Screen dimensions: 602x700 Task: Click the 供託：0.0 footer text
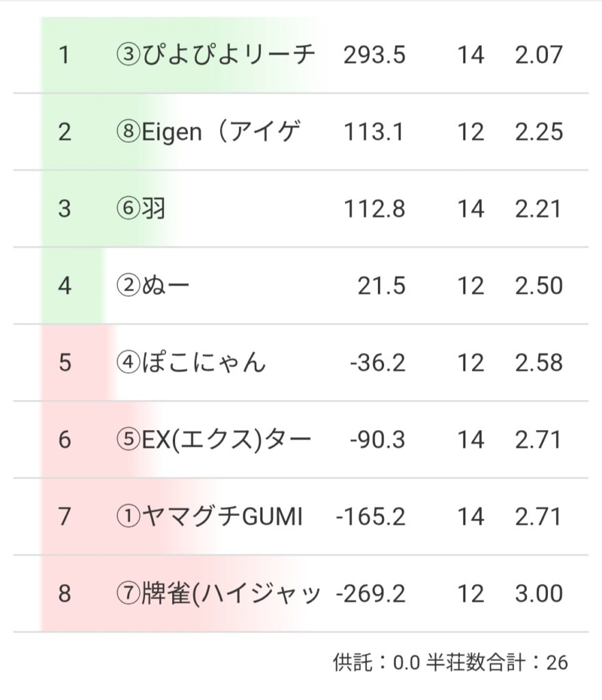[x=376, y=662]
